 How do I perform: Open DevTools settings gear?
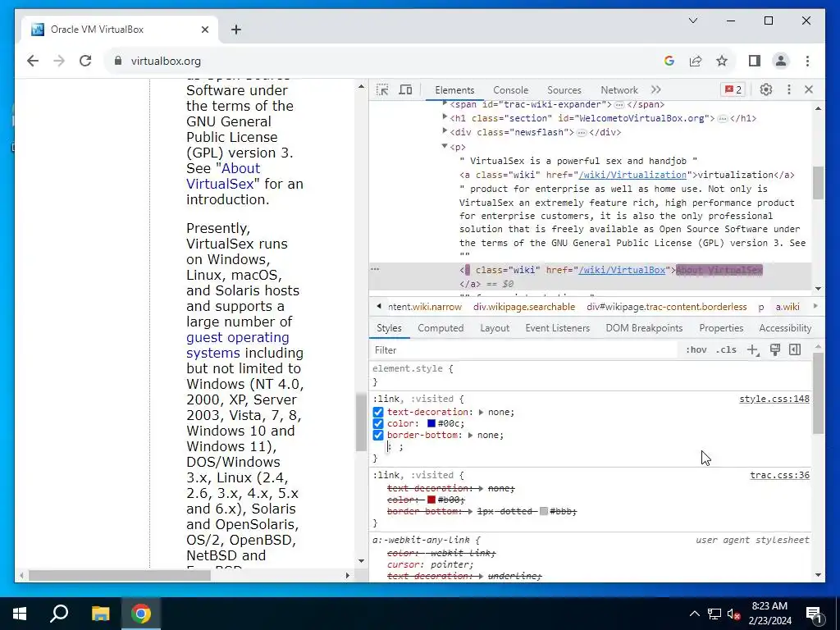click(x=766, y=90)
